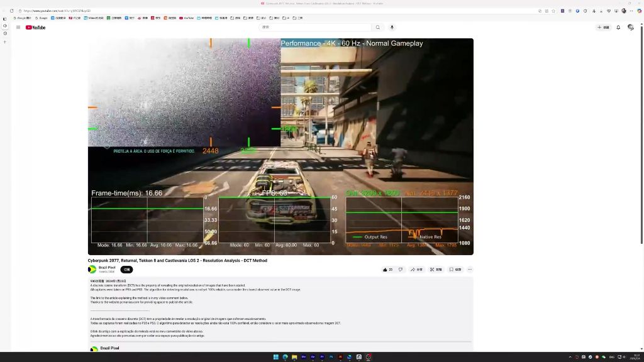Click the magnifier search button
Viewport: 644px width, 362px height.
tap(378, 27)
